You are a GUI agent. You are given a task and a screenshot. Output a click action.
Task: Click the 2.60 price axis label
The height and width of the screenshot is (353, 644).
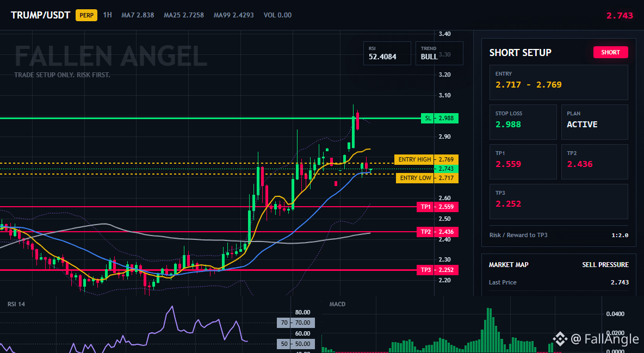(x=445, y=198)
